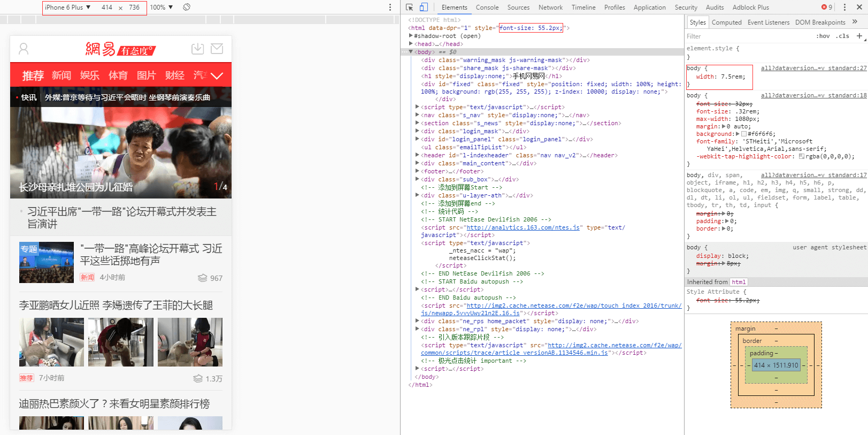Open the analytics.163.com/ntes.js script link
868x435 pixels.
pyautogui.click(x=523, y=227)
